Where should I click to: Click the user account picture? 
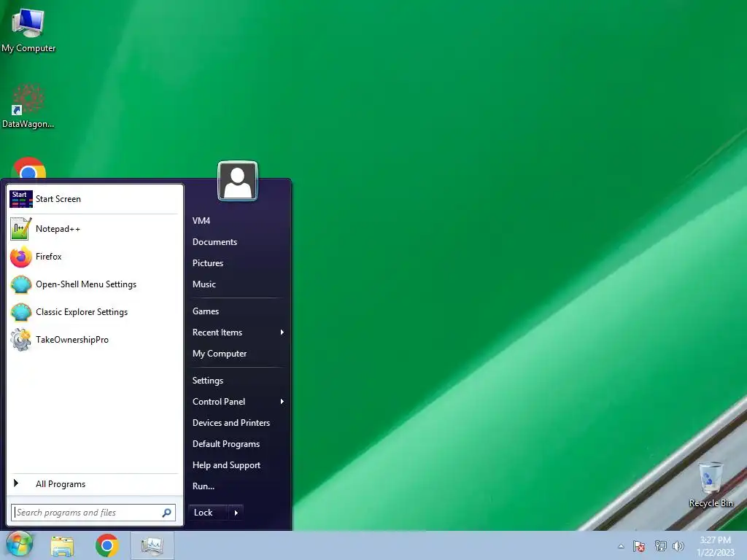(238, 181)
